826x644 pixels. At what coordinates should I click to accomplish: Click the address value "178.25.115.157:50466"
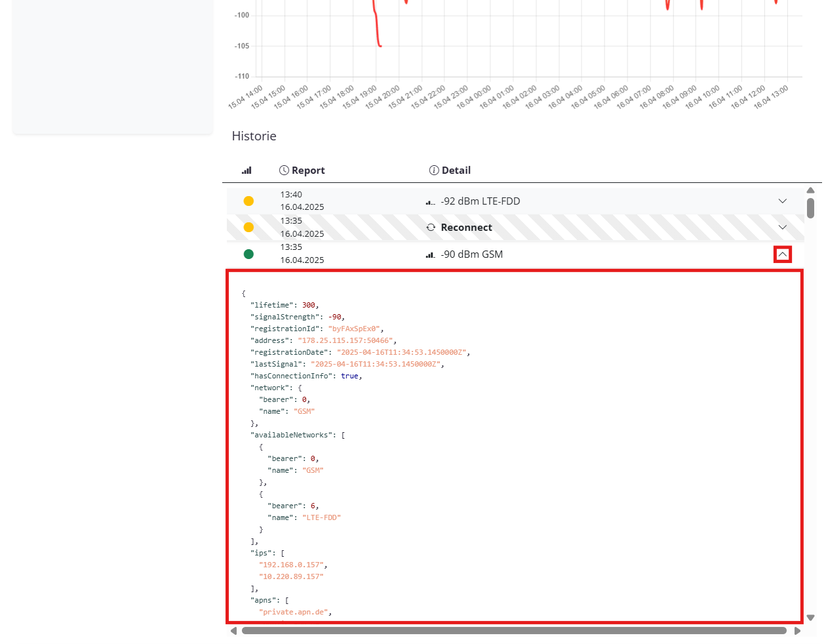[x=345, y=341]
